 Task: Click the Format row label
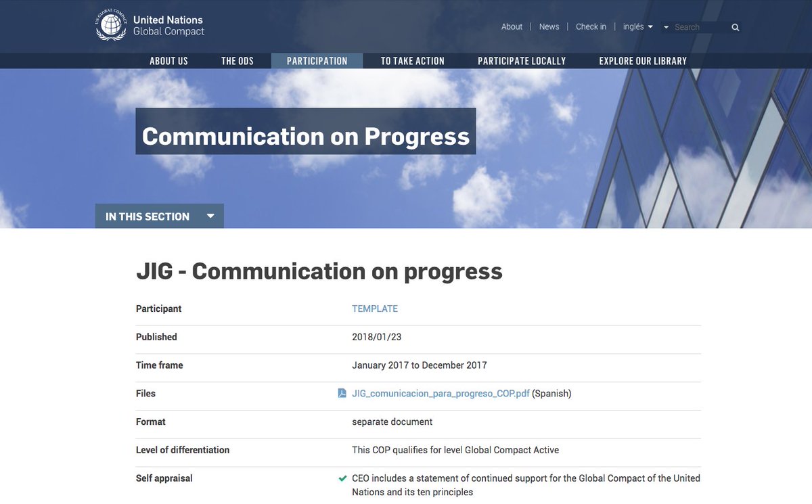151,421
